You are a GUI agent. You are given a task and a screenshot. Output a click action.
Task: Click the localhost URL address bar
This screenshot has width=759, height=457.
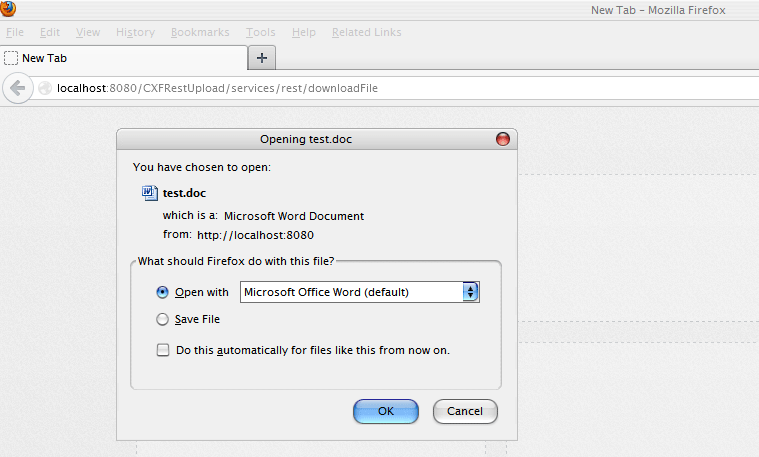coord(400,88)
